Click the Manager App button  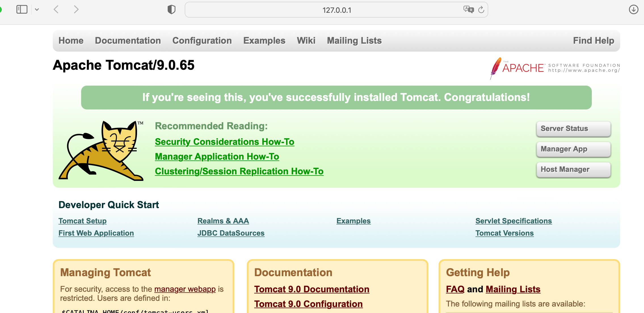[x=573, y=149]
